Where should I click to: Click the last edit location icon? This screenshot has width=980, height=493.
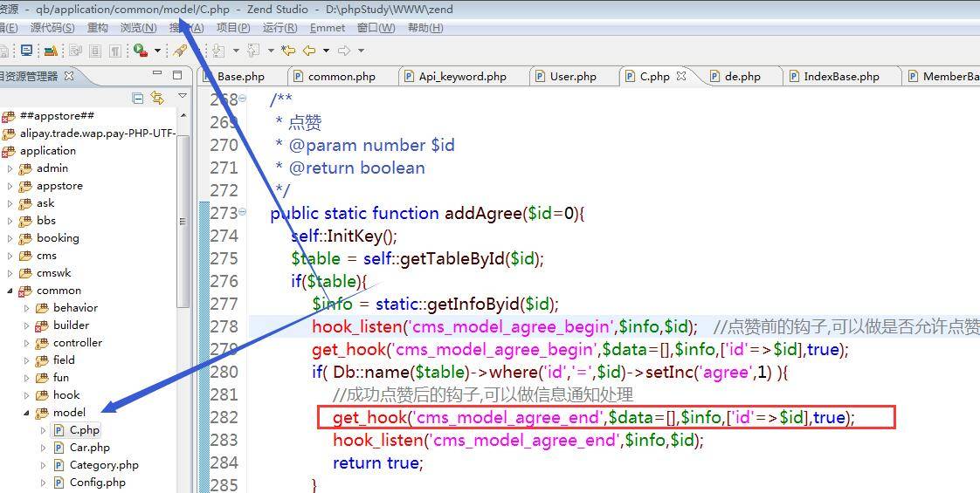287,51
